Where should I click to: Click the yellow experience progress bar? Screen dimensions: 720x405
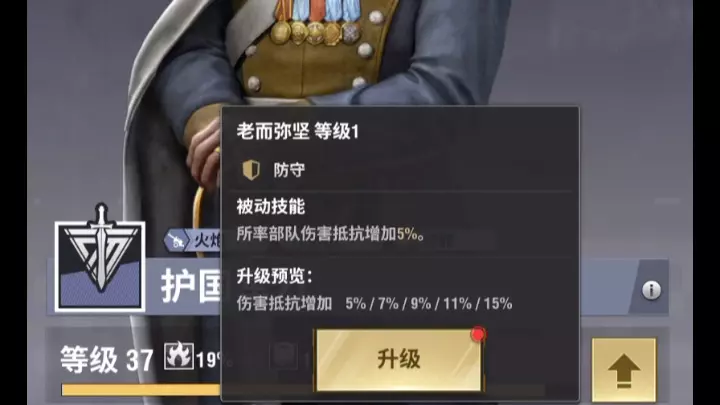click(141, 390)
